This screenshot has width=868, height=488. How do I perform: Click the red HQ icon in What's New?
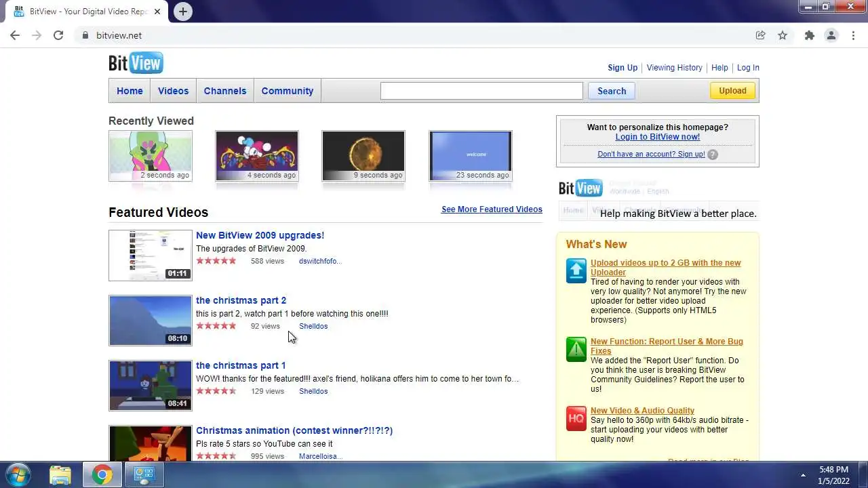[x=576, y=419]
